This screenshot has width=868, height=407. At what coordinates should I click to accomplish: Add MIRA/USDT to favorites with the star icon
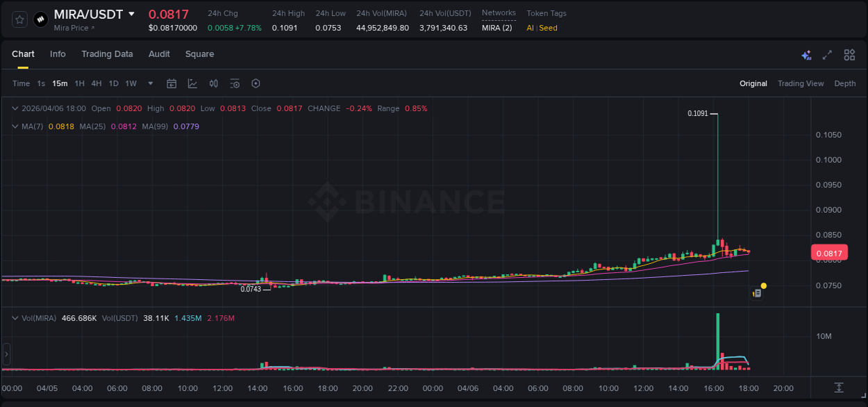click(x=19, y=19)
